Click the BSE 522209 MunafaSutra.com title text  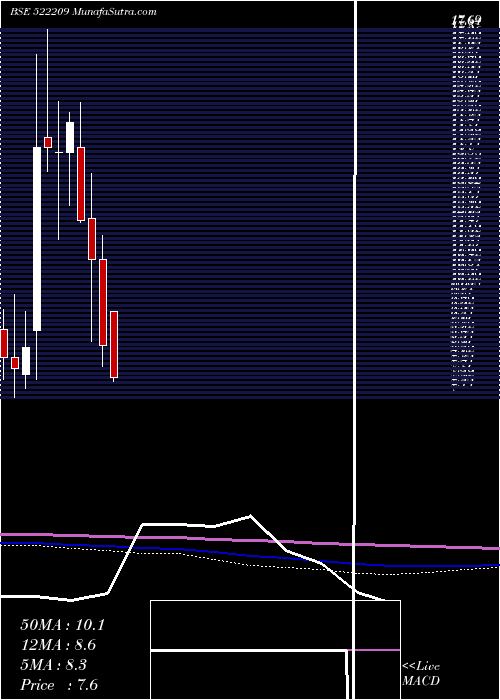(83, 12)
